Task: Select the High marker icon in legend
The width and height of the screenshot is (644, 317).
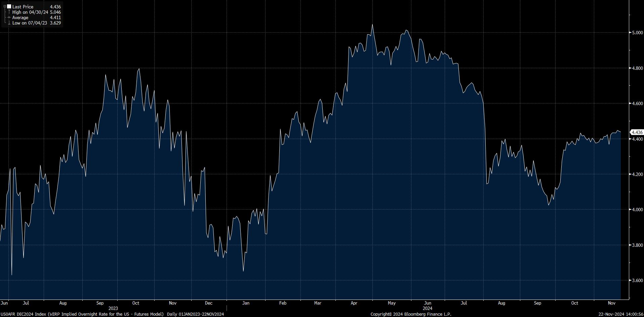Action: point(9,12)
